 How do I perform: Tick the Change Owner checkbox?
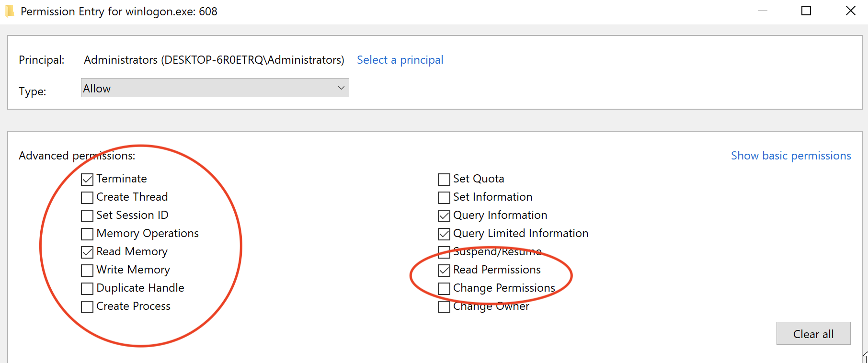click(x=444, y=307)
